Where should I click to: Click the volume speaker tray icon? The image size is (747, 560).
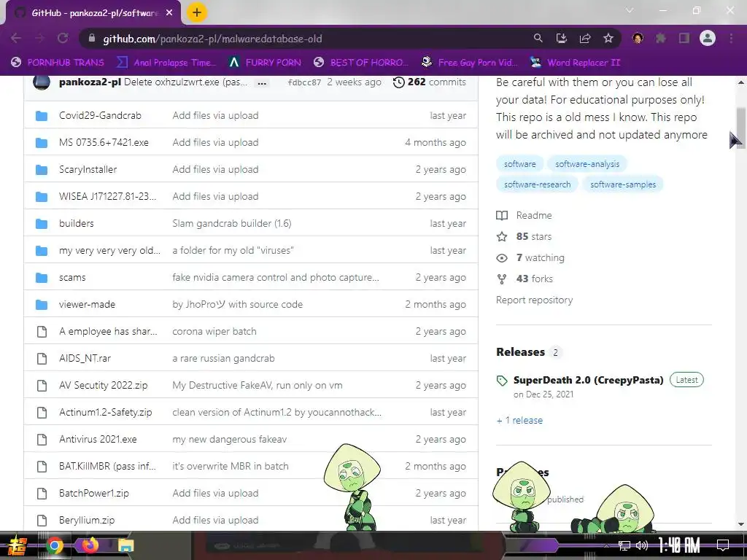(x=642, y=545)
